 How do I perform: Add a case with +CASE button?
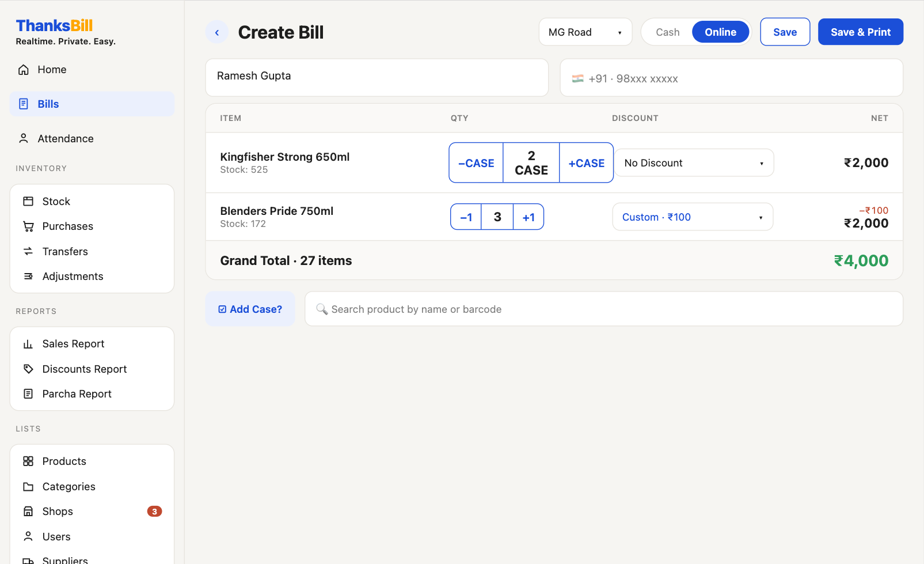pos(586,163)
